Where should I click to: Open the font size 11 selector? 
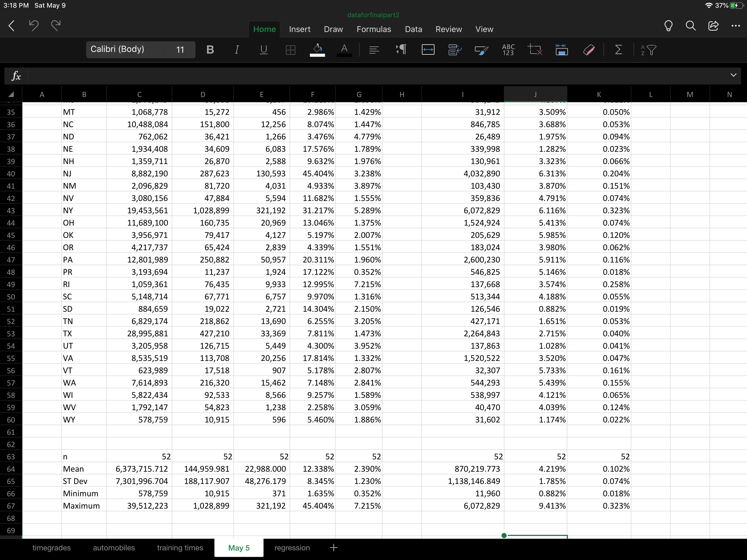[x=180, y=50]
